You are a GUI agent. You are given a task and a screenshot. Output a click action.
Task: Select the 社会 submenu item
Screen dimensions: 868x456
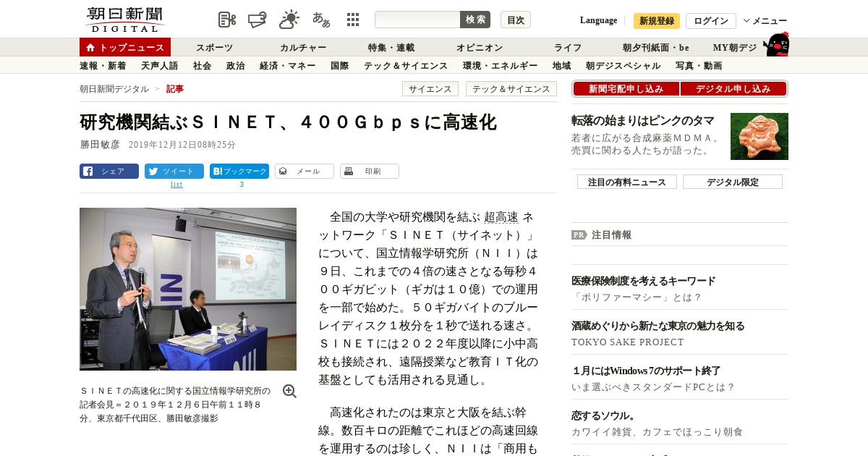pyautogui.click(x=202, y=66)
